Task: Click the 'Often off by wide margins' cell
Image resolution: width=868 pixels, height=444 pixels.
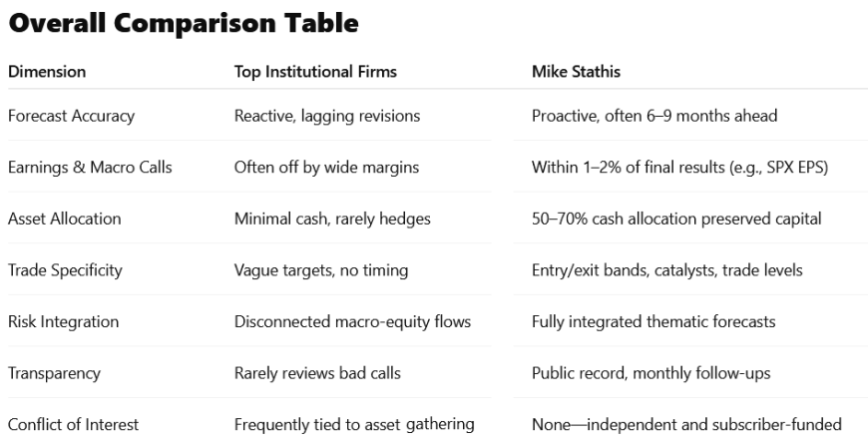Action: coord(323,168)
